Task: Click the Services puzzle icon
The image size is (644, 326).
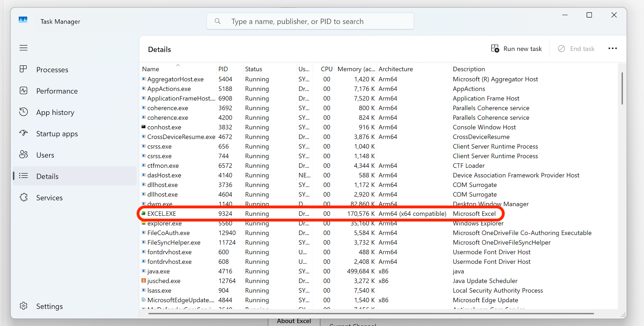Action: [23, 197]
